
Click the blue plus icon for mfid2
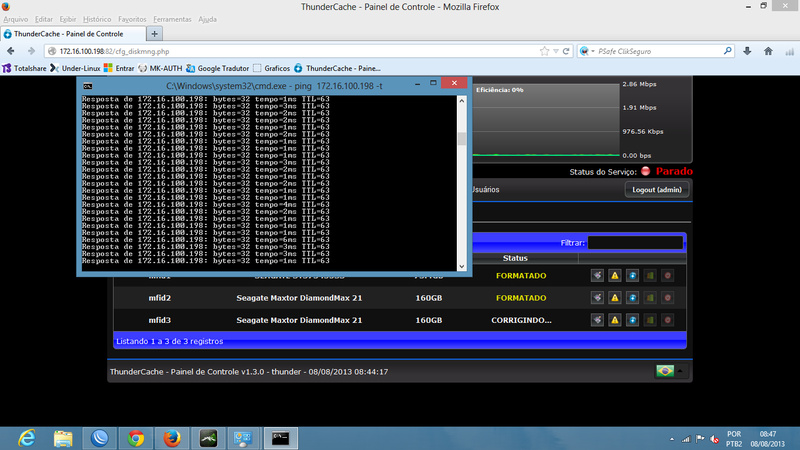coord(632,297)
